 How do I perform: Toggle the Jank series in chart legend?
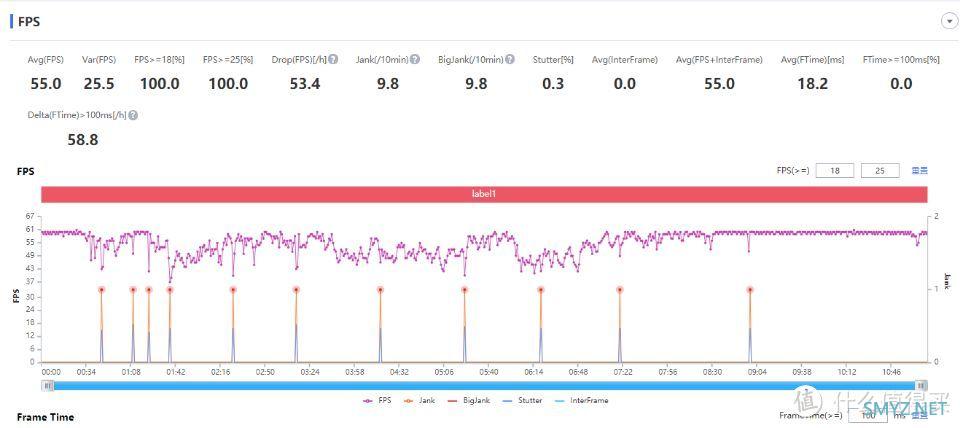[418, 400]
